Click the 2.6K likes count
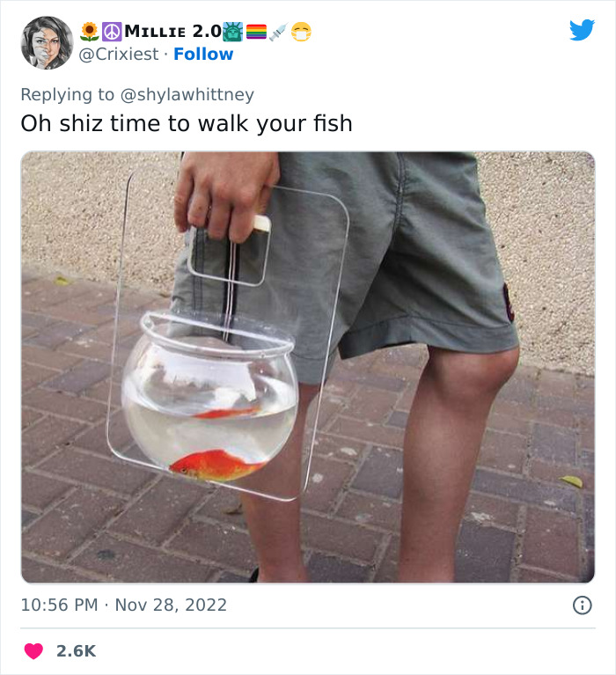This screenshot has width=616, height=675. pyautogui.click(x=76, y=651)
